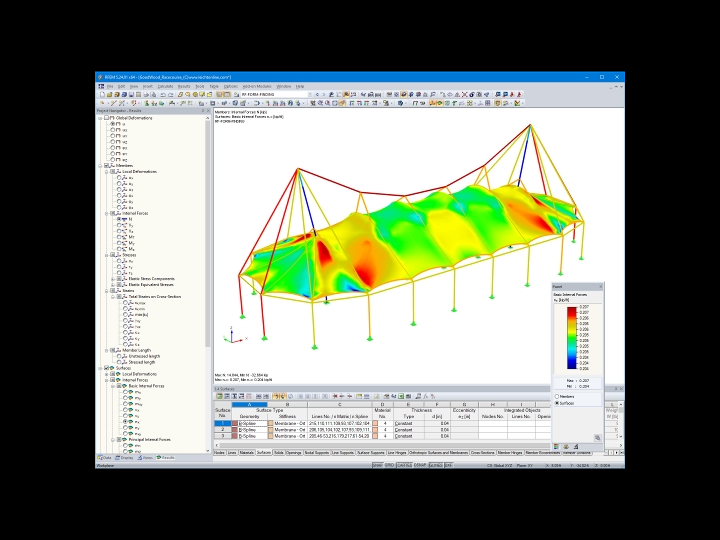Screen dimensions: 720x540
Task: Open the Display tab in navigator
Action: pos(124,458)
